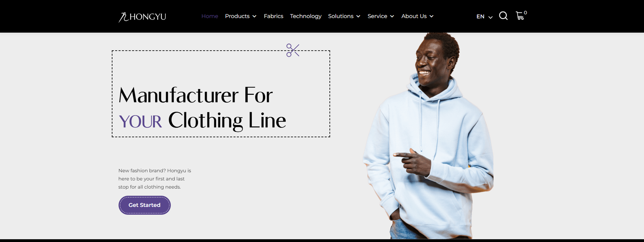
Task: Expand the About Us dropdown chevron
Action: point(431,16)
